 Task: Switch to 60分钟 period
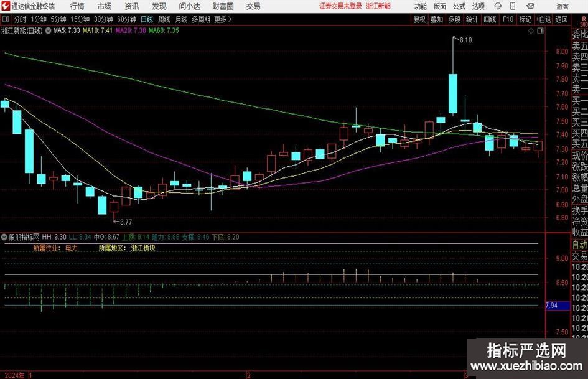[x=127, y=19]
